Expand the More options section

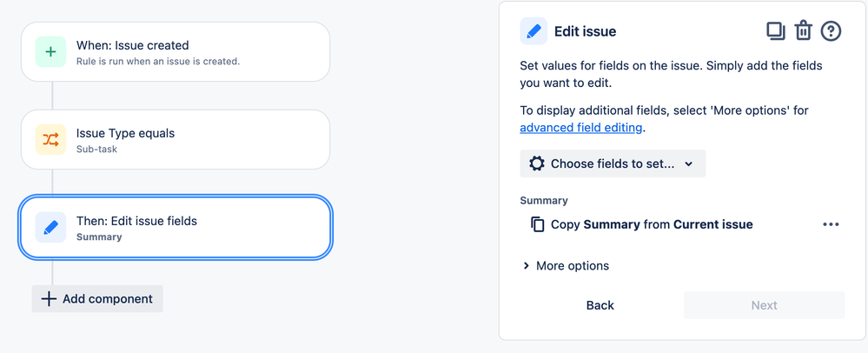tap(566, 266)
